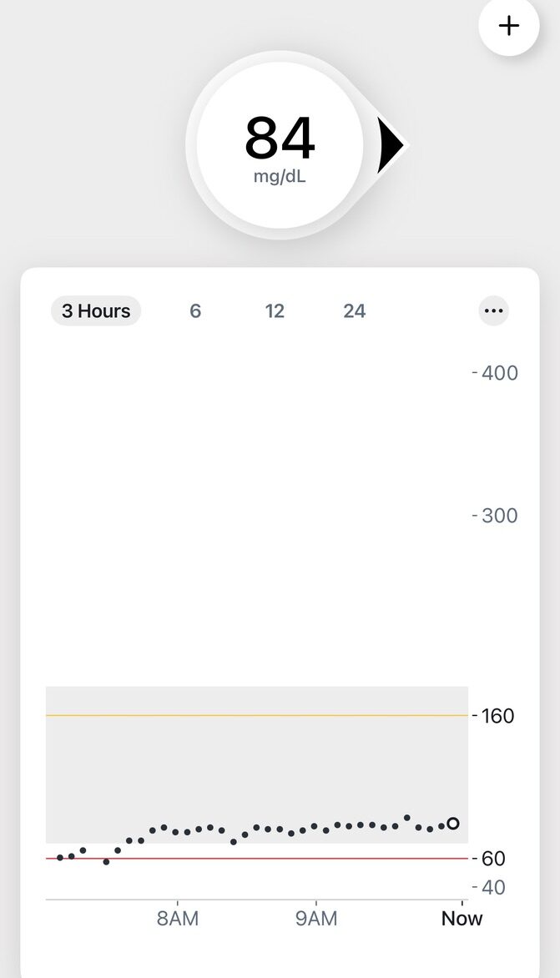Tap the Now label on the timeline
The height and width of the screenshot is (978, 560).
[462, 918]
